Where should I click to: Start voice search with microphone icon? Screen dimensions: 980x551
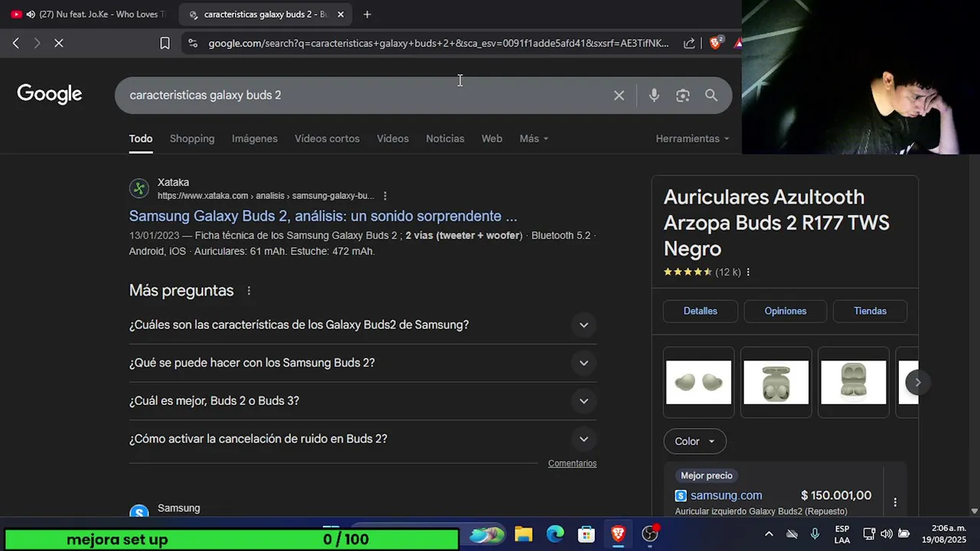(654, 96)
